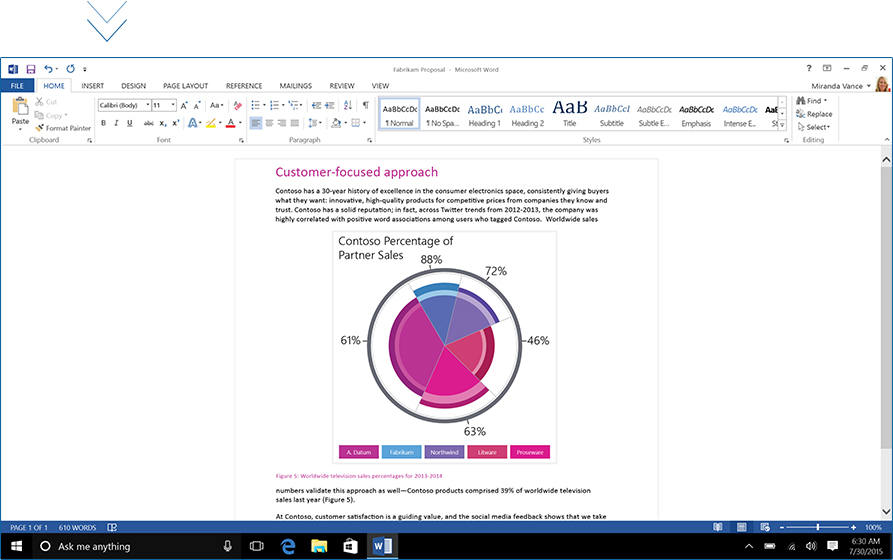
Task: Apply the Emphasis style
Action: point(696,115)
